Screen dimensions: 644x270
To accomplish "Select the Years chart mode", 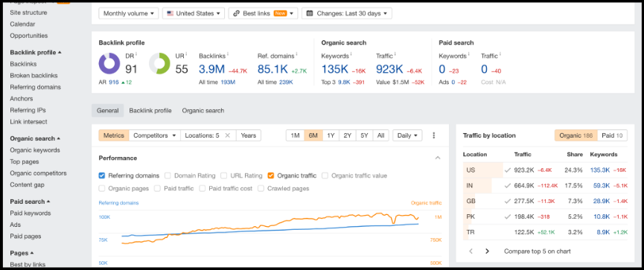I will (x=249, y=135).
